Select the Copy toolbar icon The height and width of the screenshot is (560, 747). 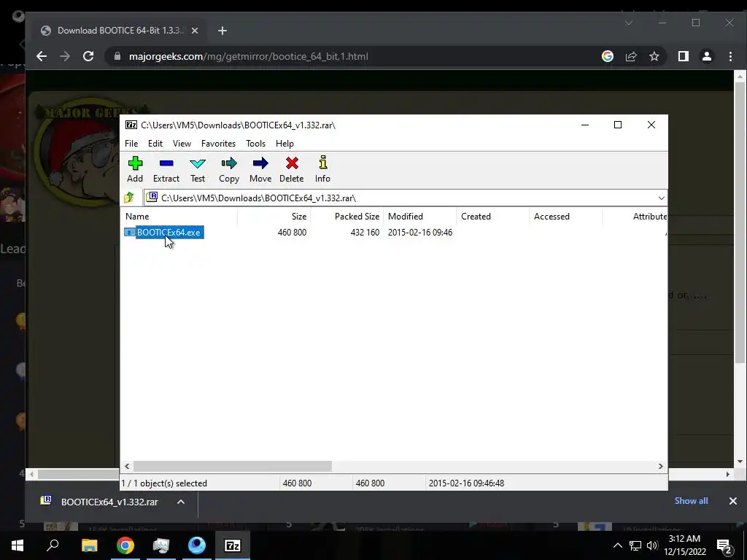pyautogui.click(x=229, y=169)
